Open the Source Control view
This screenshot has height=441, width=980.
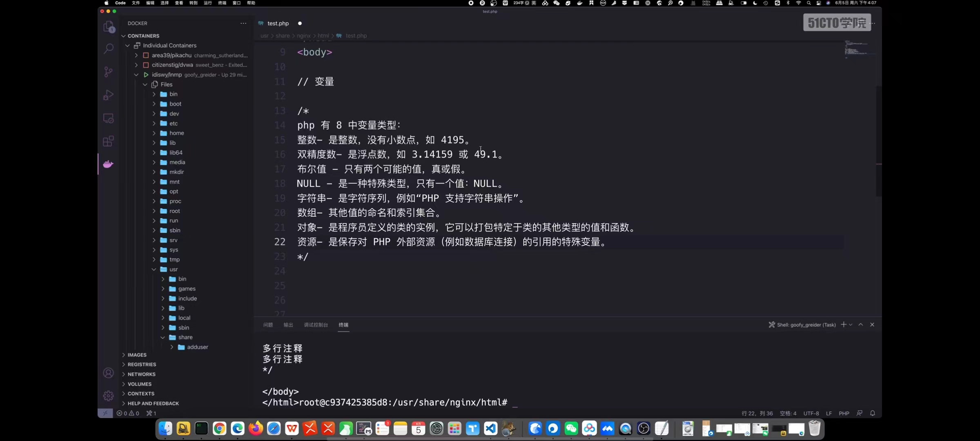point(108,71)
